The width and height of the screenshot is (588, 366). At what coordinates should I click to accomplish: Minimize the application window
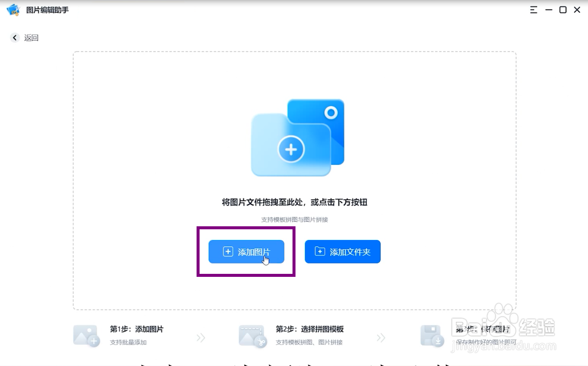point(549,10)
